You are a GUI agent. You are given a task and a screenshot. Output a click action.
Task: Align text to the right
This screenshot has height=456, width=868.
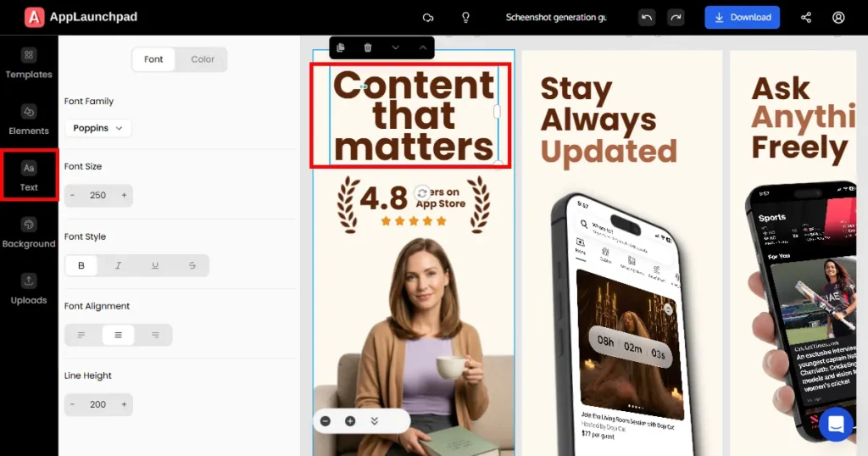pos(155,335)
